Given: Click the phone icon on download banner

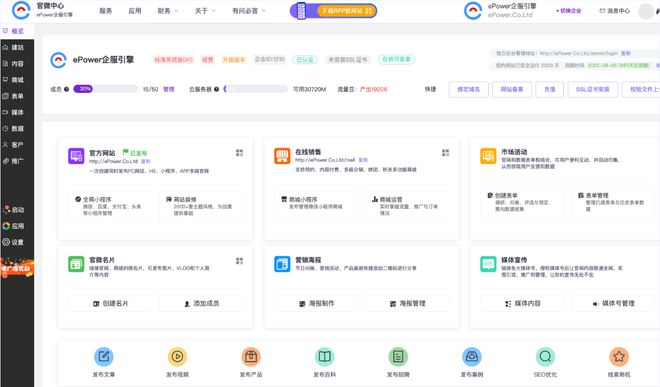Looking at the screenshot, I should click(301, 11).
